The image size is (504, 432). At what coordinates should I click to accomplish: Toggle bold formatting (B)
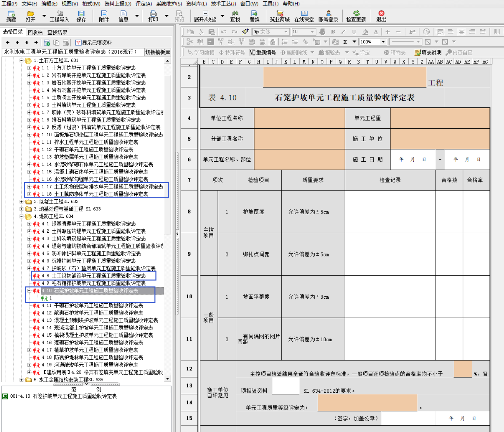pos(333,32)
